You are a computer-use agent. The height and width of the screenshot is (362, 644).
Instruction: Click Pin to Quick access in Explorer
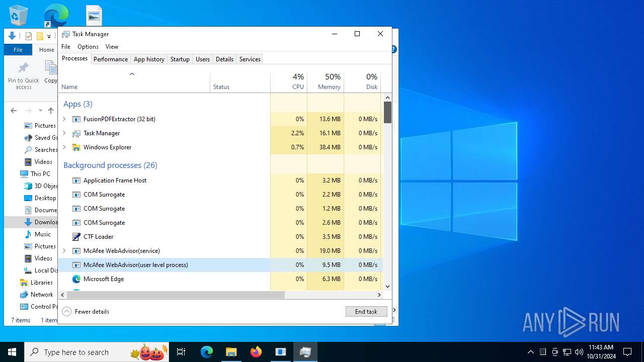[x=23, y=76]
